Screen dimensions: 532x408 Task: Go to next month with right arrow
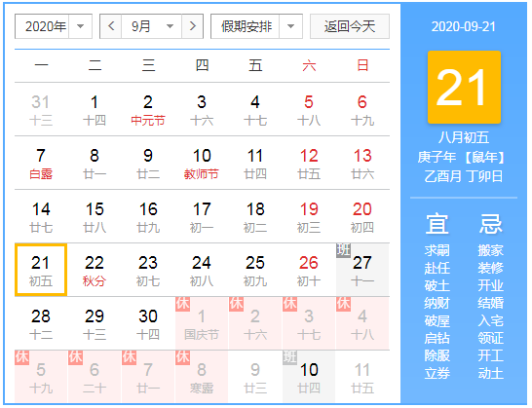click(192, 26)
